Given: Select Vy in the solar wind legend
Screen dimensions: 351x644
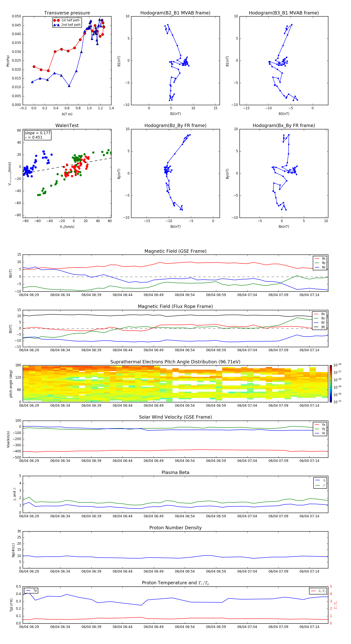Looking at the screenshot, I should coord(320,429).
